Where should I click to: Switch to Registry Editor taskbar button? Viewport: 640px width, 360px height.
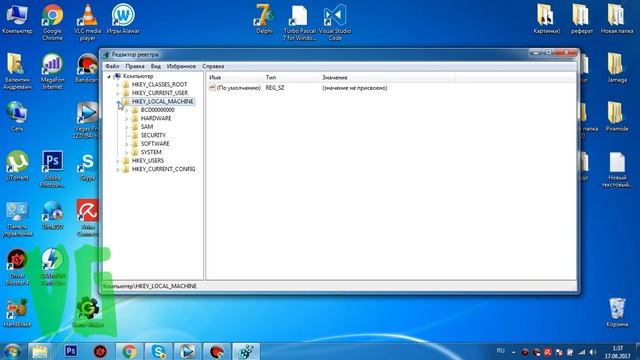(246, 351)
